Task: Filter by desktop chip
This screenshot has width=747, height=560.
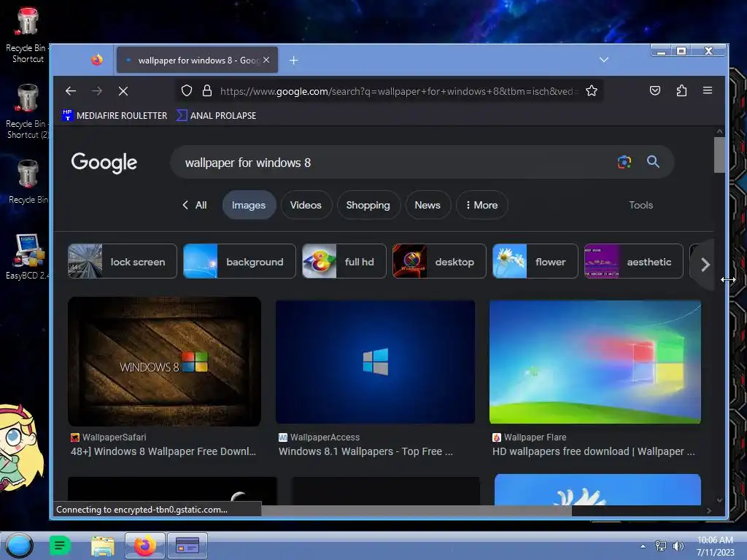Action: tap(439, 262)
